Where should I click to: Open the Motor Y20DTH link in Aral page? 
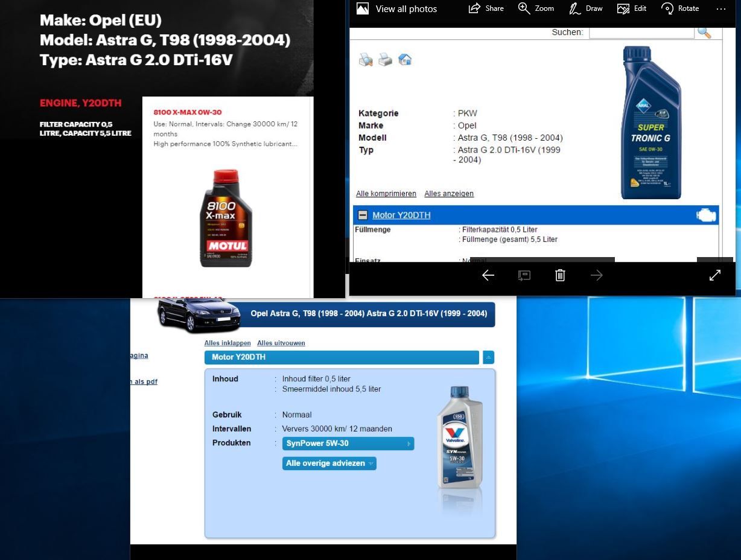401,215
